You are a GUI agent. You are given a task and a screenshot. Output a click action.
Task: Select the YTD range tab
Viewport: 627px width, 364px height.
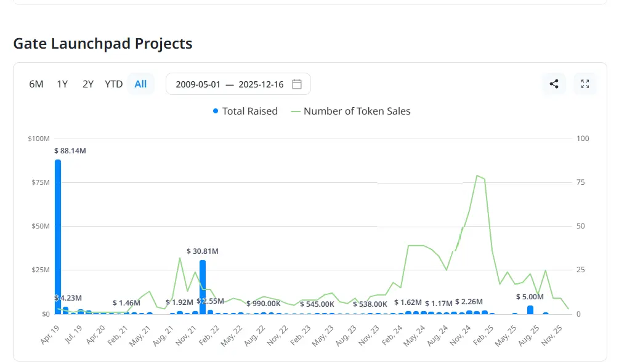113,84
